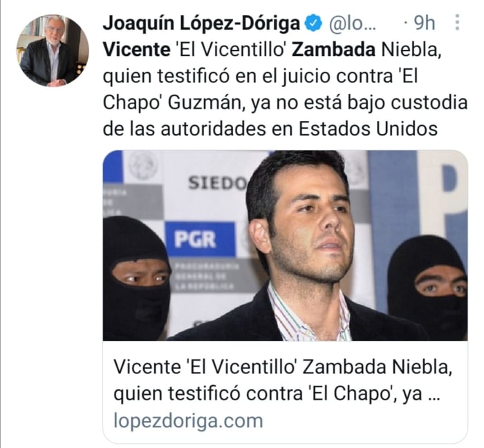Open the article preview image with SIEDO backdrop
The image size is (484, 448).
click(x=285, y=245)
